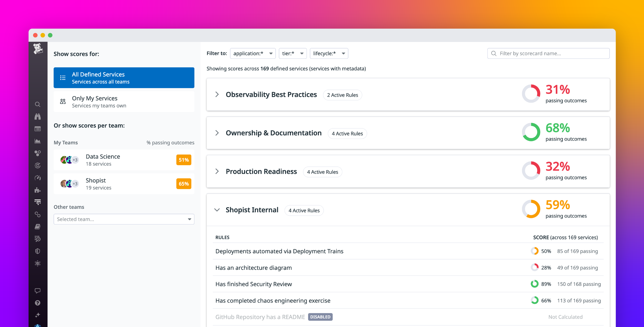
Task: Open the Datadog home via the dog logo
Action: (x=38, y=49)
